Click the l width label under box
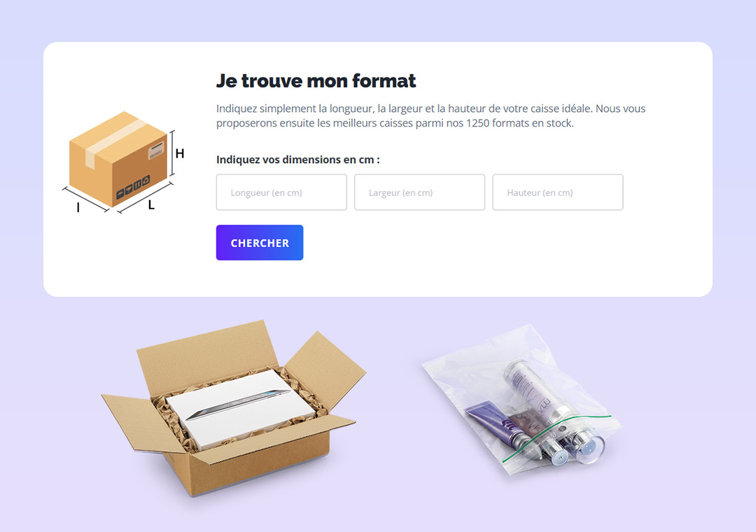 (x=78, y=207)
